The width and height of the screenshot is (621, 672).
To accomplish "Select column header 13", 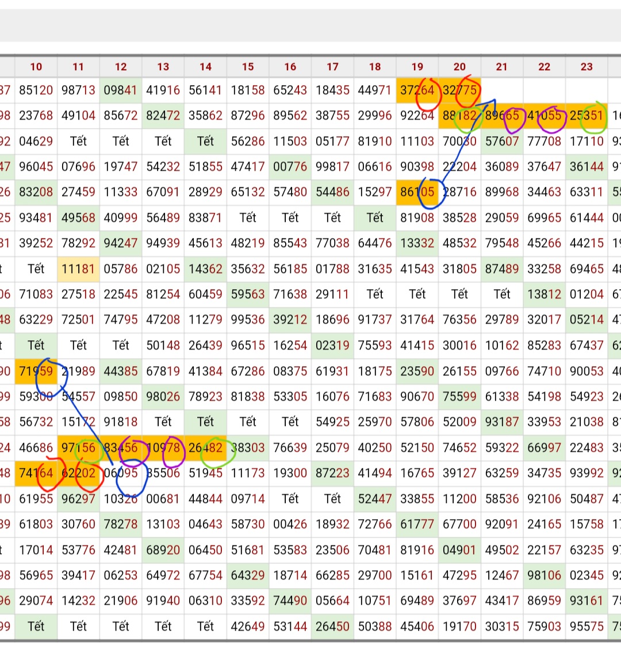I will [163, 67].
